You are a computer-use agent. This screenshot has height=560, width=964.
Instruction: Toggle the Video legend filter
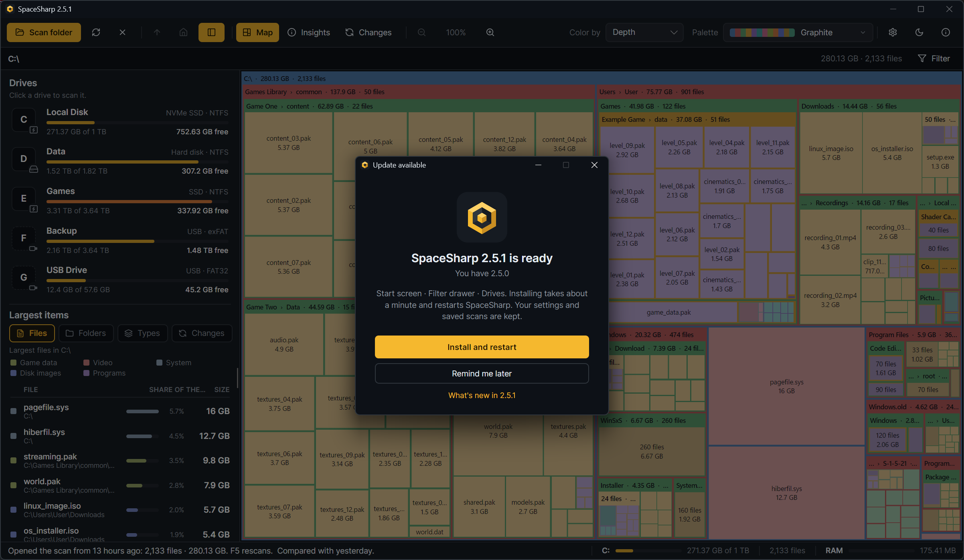98,363
